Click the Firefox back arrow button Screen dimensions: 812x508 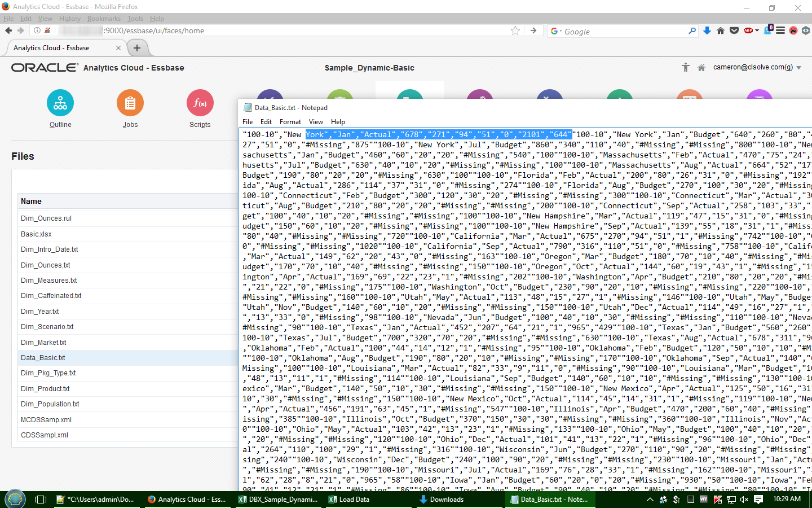(x=8, y=30)
